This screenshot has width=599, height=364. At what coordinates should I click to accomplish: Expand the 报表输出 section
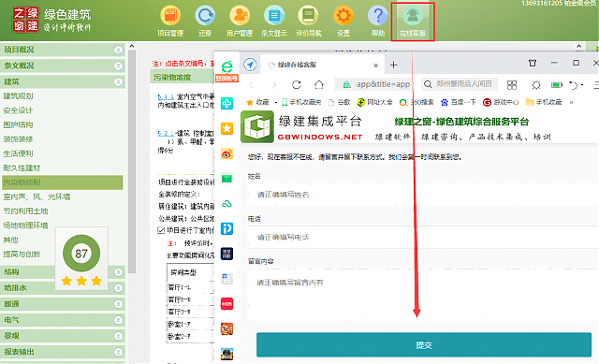119,352
